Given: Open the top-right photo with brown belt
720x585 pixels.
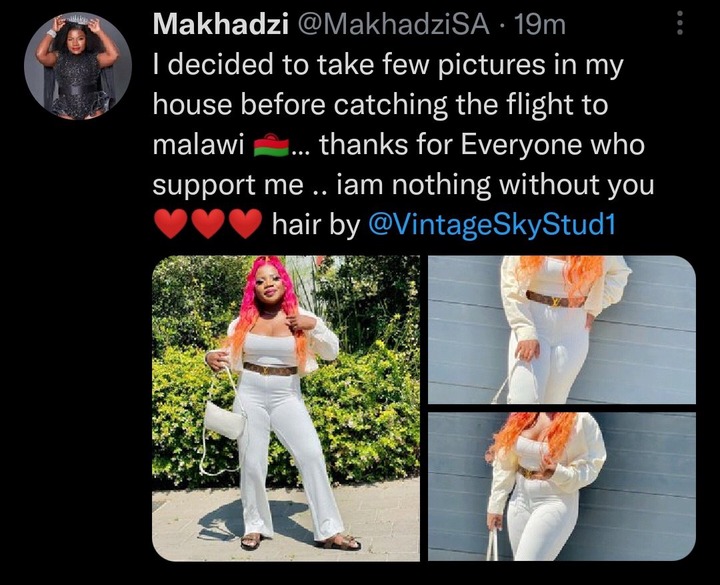Looking at the screenshot, I should point(562,330).
